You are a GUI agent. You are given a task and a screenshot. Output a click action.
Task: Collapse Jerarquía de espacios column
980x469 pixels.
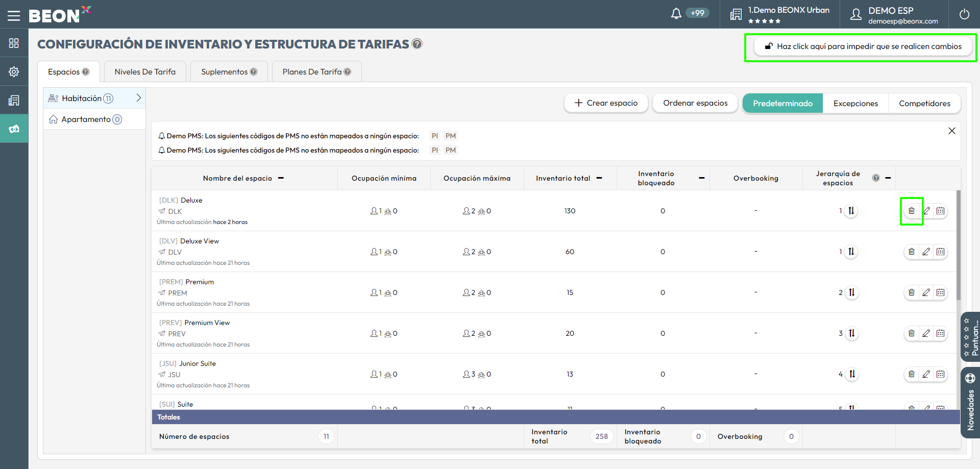(x=888, y=178)
